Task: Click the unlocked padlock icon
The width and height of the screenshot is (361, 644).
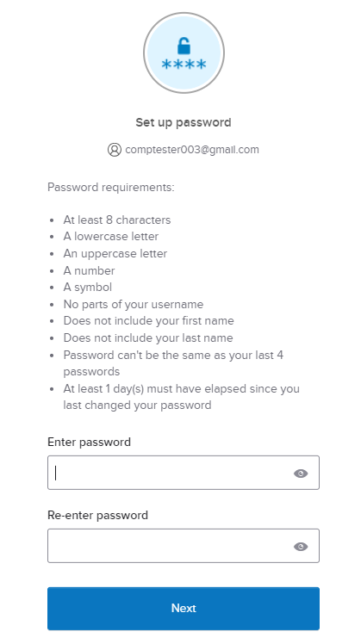Action: click(184, 46)
